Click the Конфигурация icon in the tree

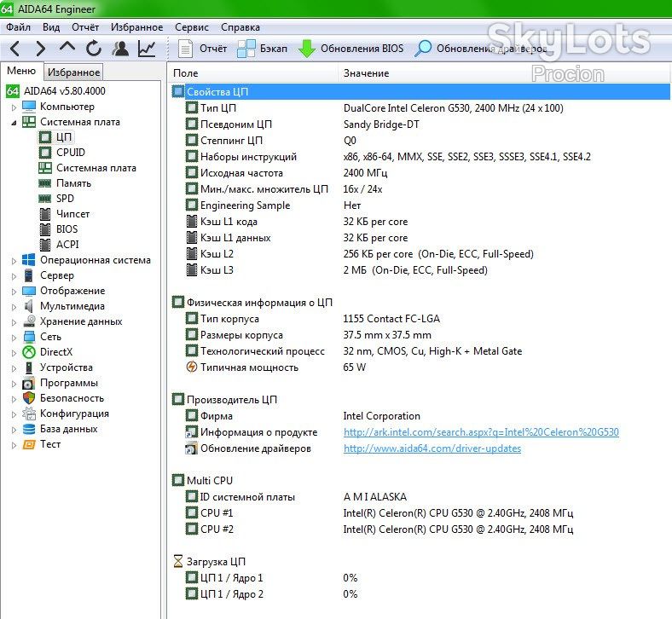(x=29, y=414)
